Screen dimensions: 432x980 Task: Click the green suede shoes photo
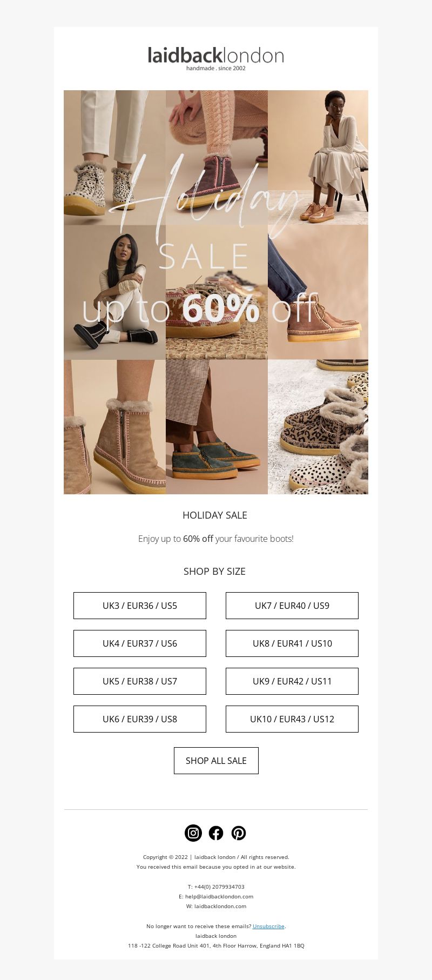(x=217, y=427)
